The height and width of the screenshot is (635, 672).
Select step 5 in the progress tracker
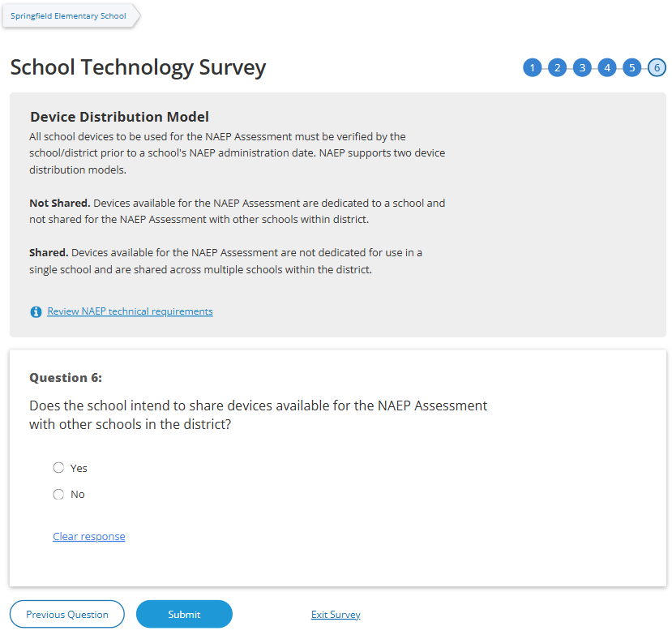(632, 68)
